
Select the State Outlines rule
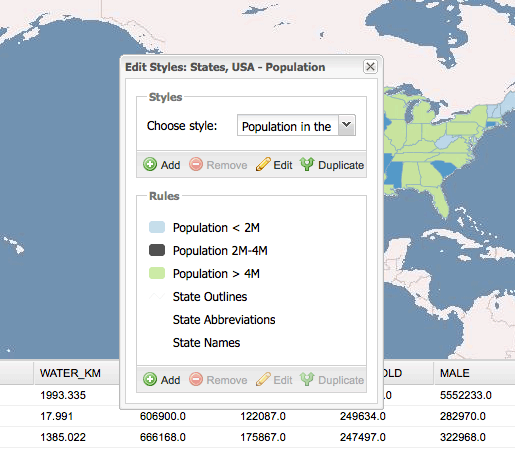[x=210, y=297]
